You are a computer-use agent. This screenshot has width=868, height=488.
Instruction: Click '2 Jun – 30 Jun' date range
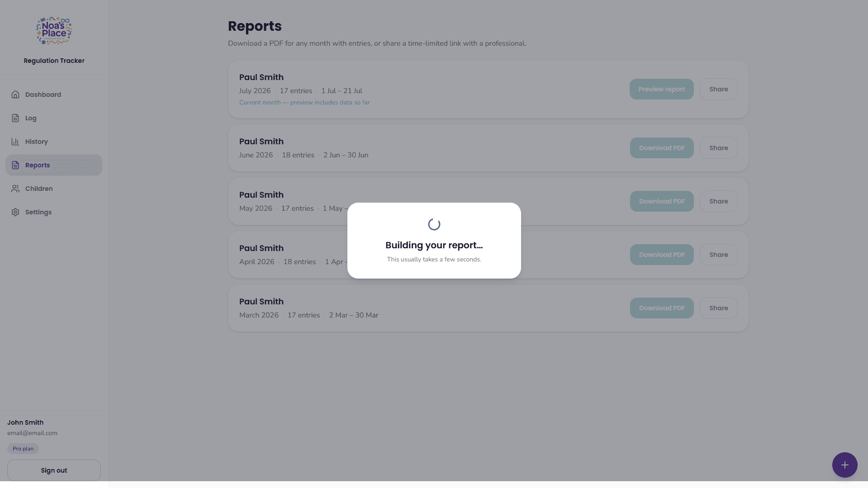pos(346,155)
